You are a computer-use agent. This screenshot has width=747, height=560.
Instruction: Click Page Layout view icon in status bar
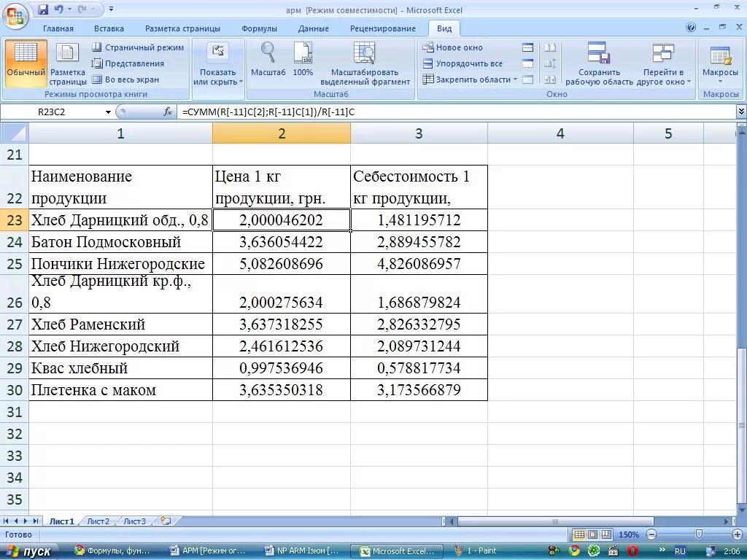click(x=592, y=534)
